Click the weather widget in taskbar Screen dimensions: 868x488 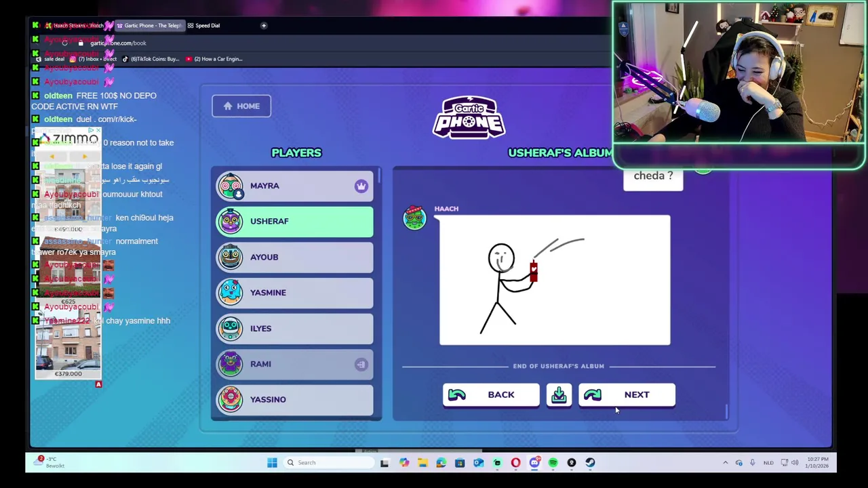pos(51,462)
